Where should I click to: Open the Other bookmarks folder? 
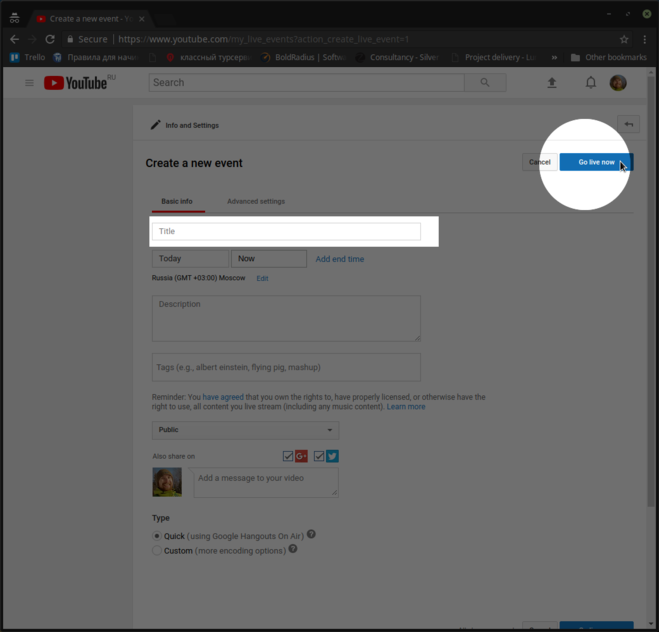click(x=609, y=57)
